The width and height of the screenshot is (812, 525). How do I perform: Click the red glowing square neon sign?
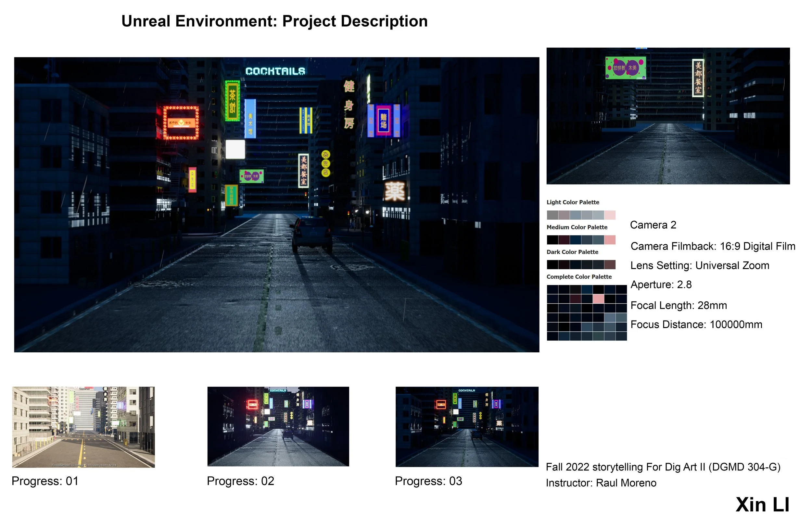181,123
